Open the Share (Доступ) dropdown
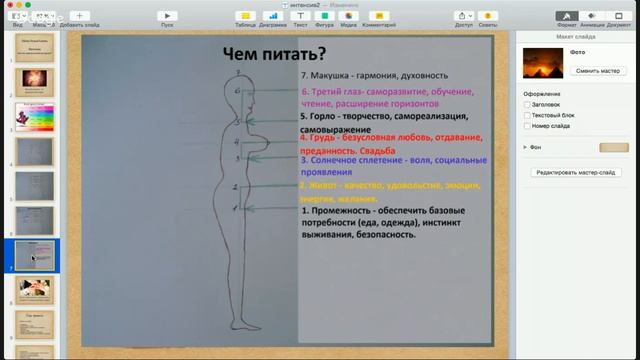This screenshot has height=360, width=640. pos(464,16)
